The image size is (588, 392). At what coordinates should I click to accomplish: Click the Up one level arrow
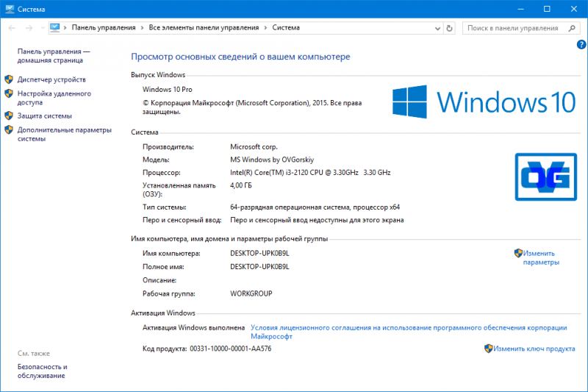pos(41,28)
